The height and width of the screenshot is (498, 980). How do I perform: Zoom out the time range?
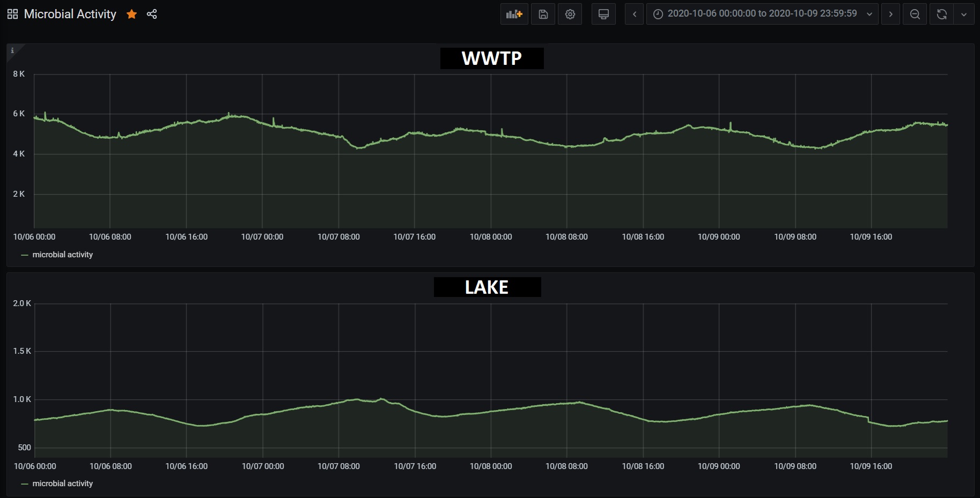[915, 14]
